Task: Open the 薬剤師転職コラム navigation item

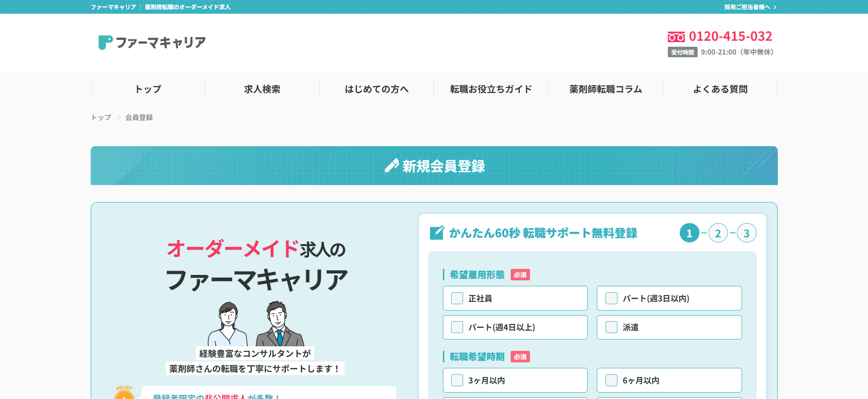Action: pos(606,89)
